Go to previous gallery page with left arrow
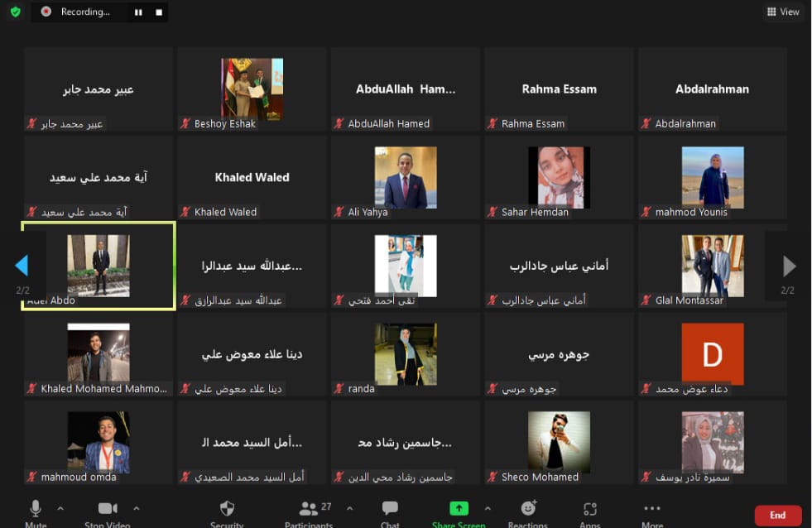 (x=22, y=266)
